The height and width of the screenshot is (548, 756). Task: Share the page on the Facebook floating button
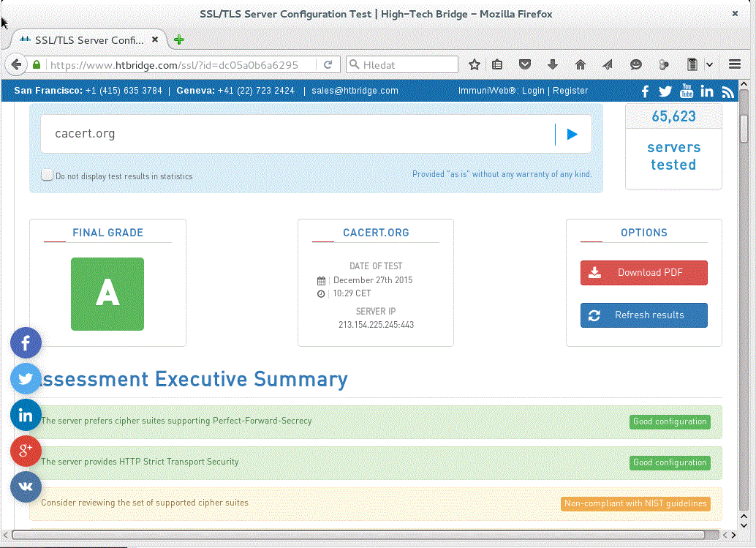26,342
